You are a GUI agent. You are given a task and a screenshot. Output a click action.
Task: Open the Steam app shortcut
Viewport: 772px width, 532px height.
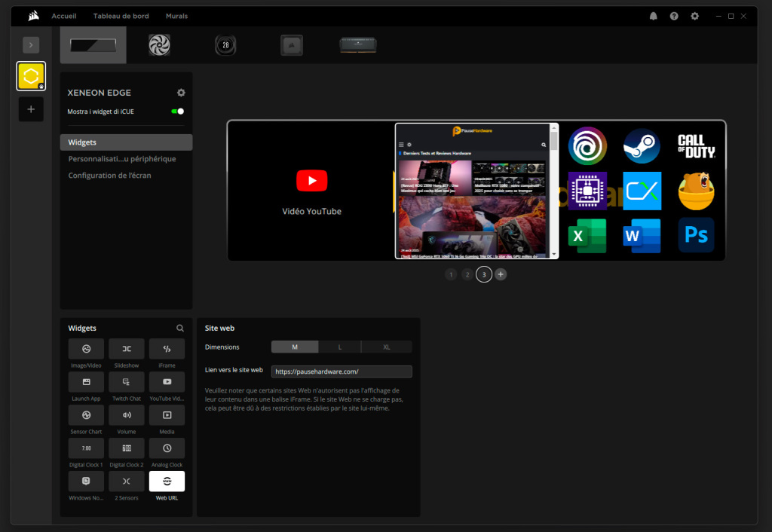point(642,146)
